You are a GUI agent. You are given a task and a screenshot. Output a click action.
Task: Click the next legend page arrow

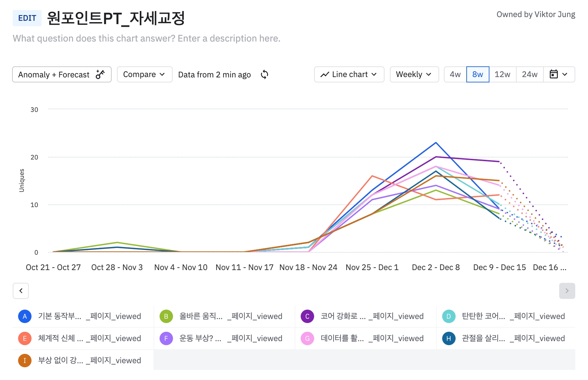567,291
